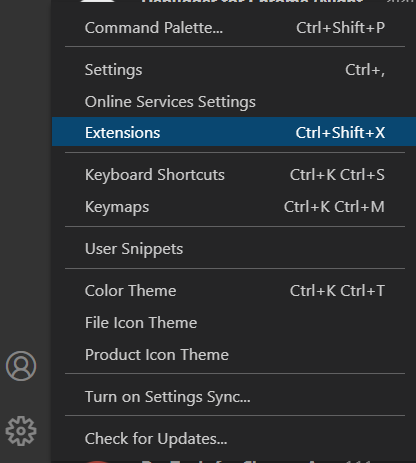This screenshot has height=463, width=416.
Task: Open User Snippets
Action: pos(235,249)
